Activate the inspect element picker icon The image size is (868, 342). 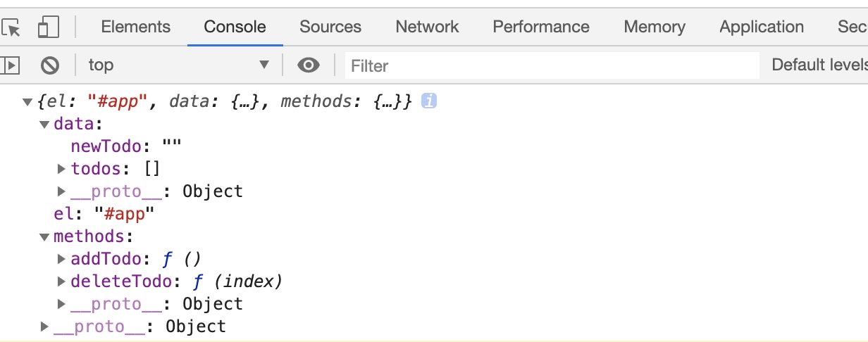click(x=12, y=27)
